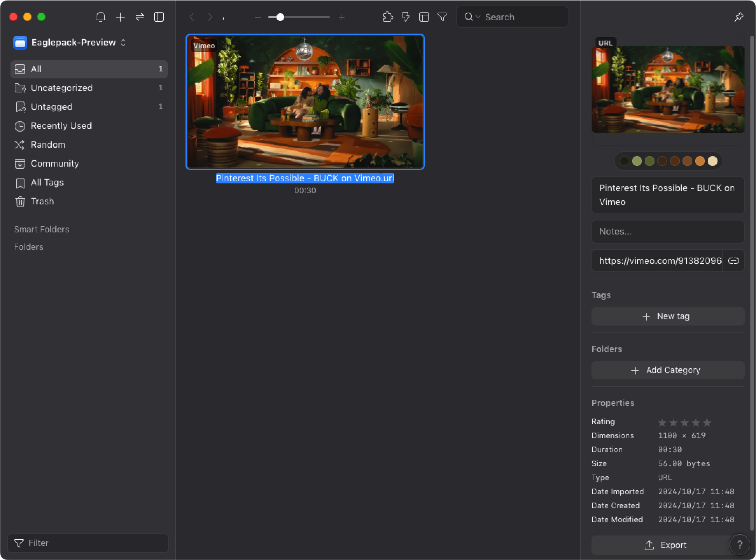
Task: Select the cream color swatch
Action: [713, 161]
